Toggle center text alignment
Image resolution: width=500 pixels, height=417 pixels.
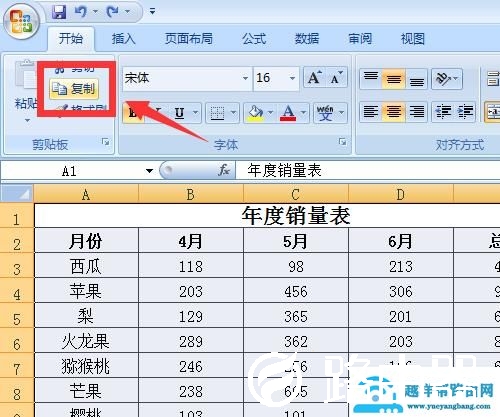tap(394, 112)
